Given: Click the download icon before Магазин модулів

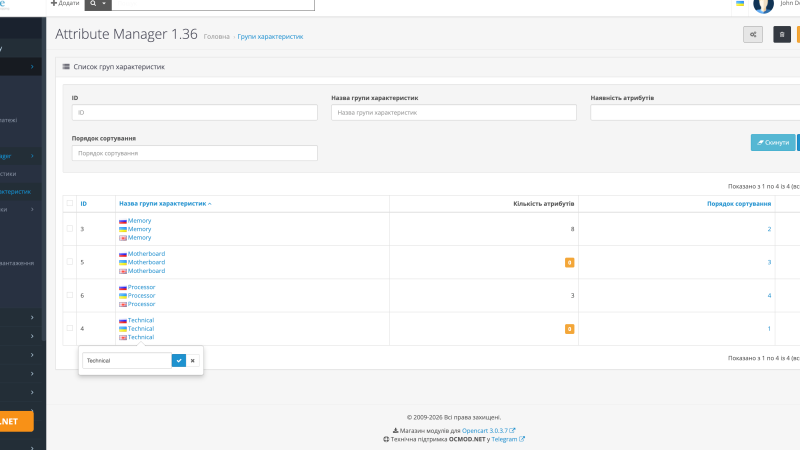Looking at the screenshot, I should point(395,431).
